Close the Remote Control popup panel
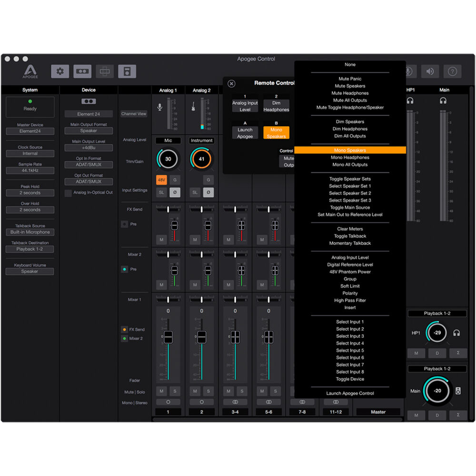This screenshot has width=476, height=476. (x=231, y=83)
